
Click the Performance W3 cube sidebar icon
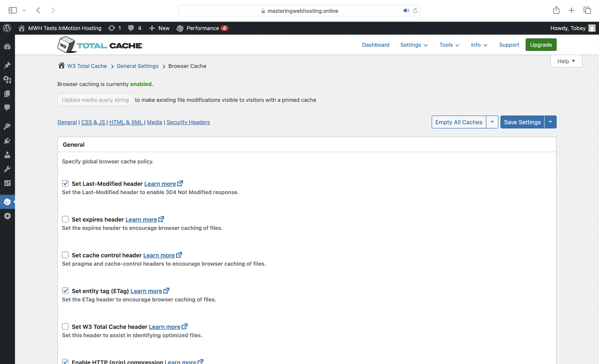tap(7, 202)
